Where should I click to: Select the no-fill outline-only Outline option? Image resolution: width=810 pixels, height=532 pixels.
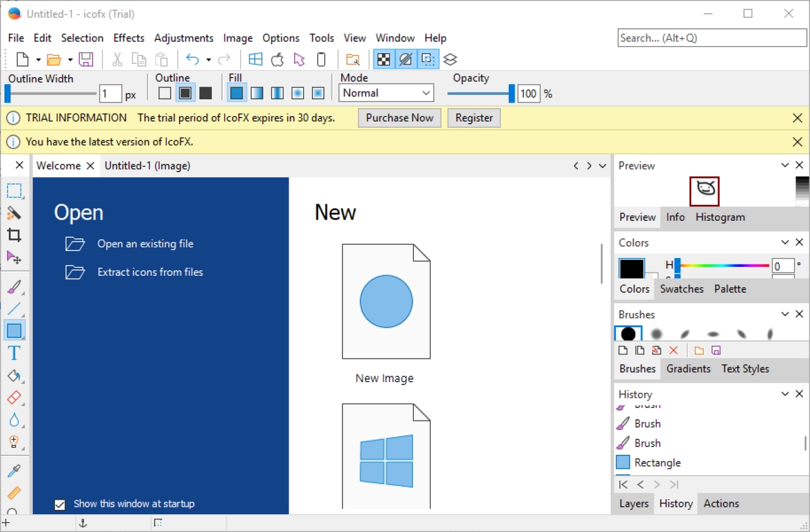165,93
